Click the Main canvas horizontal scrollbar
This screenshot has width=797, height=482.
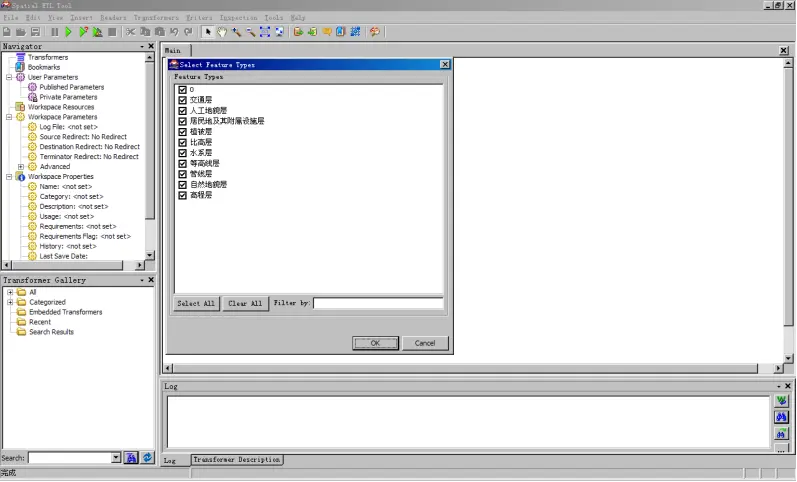[465, 368]
